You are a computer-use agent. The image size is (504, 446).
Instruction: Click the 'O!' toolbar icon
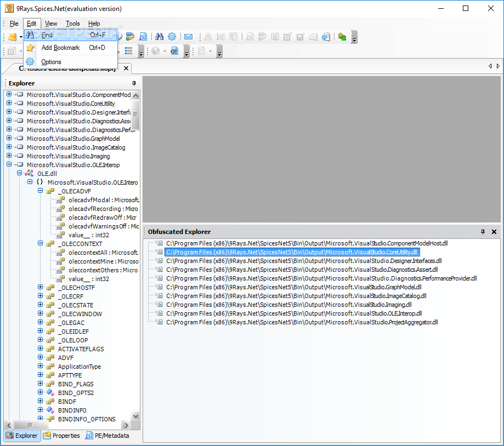(174, 51)
